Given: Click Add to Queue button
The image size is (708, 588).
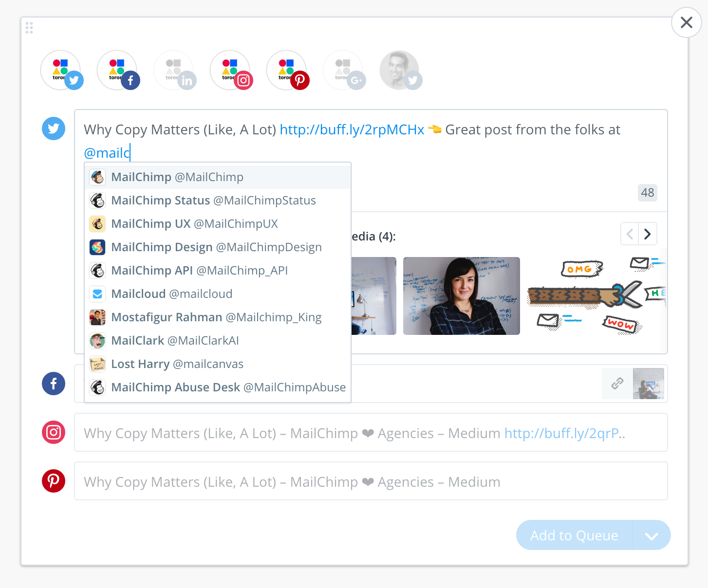Looking at the screenshot, I should coord(574,535).
